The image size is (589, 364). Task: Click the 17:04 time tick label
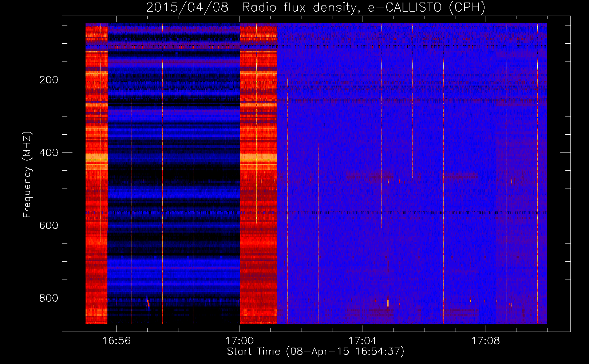[363, 341]
